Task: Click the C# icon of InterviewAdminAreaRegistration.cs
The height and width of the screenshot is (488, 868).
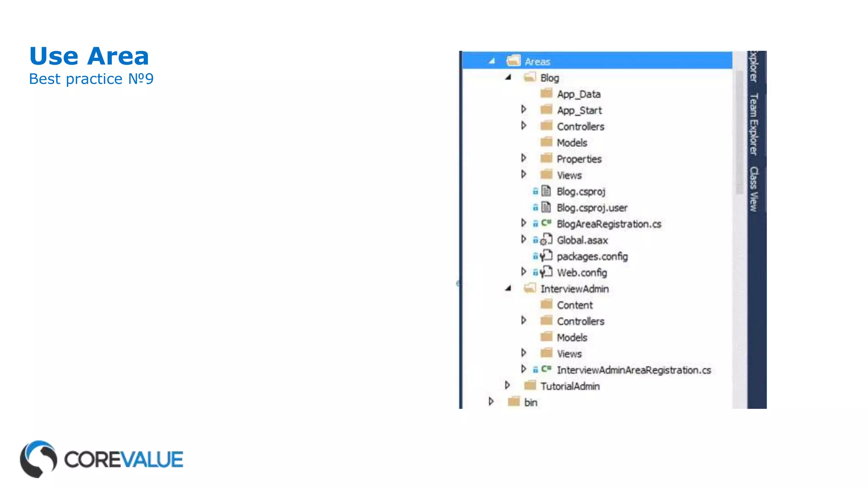Action: point(546,369)
